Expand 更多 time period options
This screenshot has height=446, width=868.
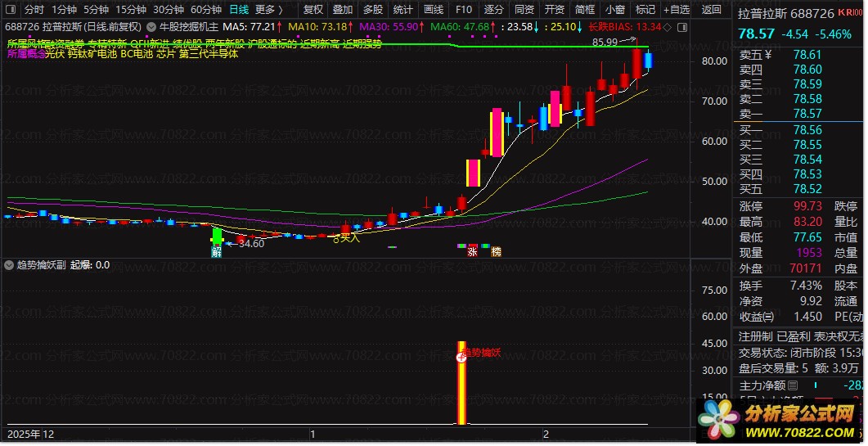click(x=269, y=10)
